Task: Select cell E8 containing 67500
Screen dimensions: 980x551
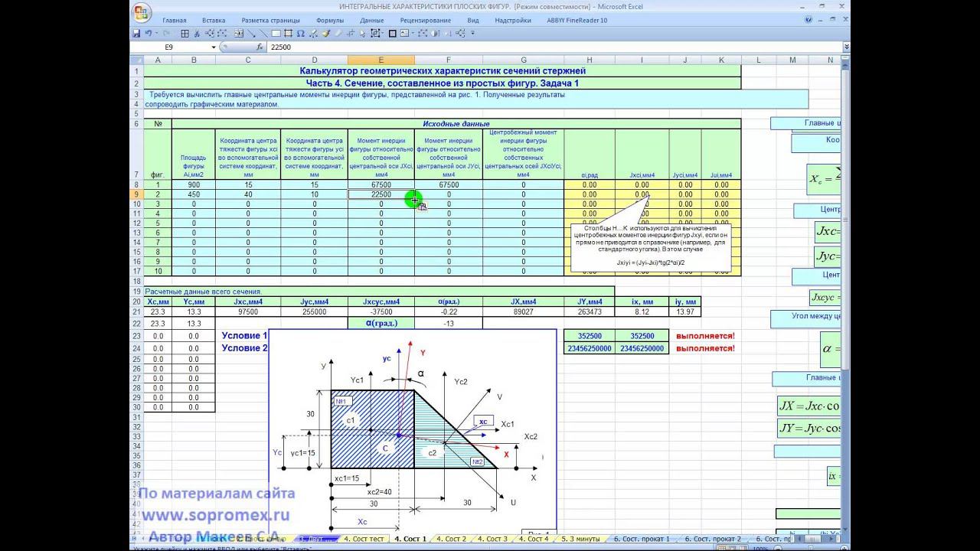Action: coord(381,184)
